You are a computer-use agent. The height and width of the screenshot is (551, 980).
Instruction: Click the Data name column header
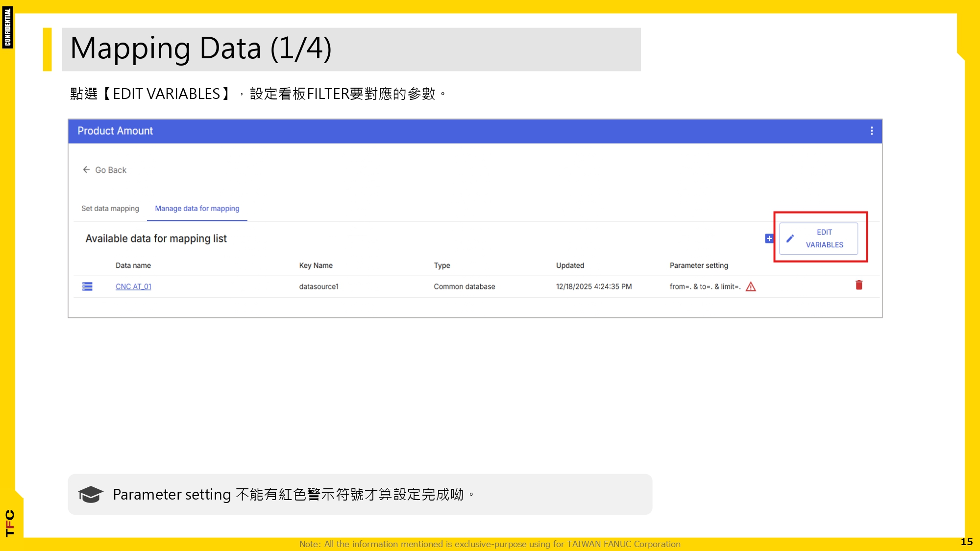(x=133, y=265)
